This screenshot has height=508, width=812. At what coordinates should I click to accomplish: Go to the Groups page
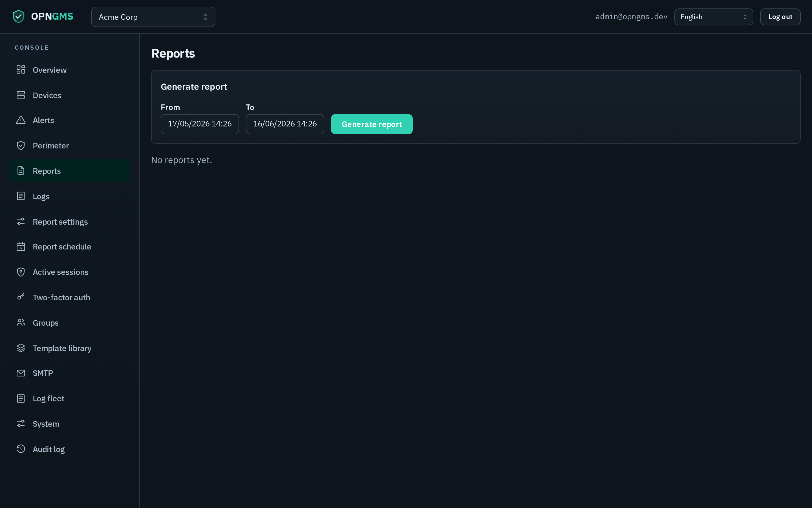(70, 323)
